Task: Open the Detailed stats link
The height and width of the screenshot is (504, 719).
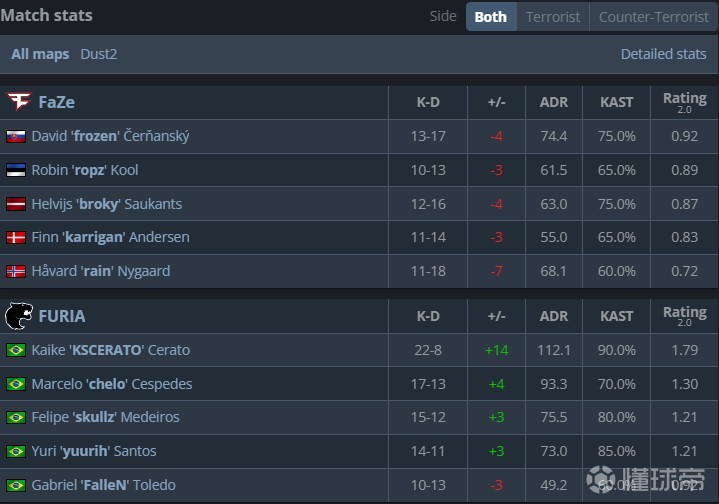Action: [663, 54]
